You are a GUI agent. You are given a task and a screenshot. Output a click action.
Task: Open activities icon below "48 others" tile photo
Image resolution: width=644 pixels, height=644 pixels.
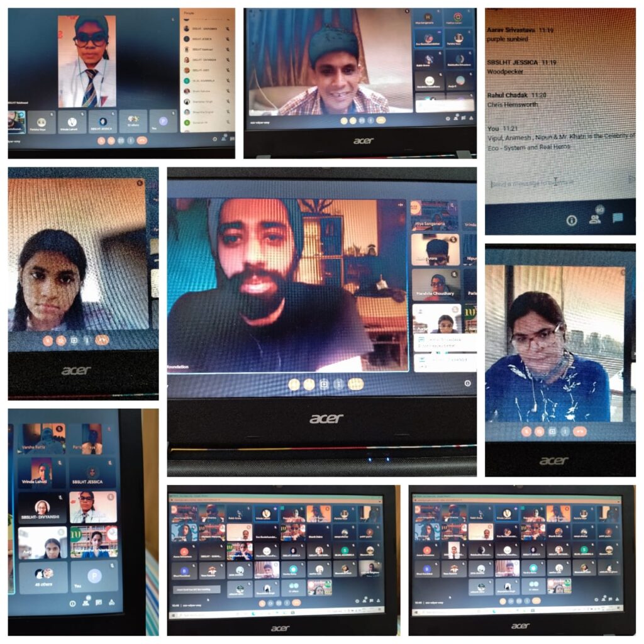(x=111, y=602)
